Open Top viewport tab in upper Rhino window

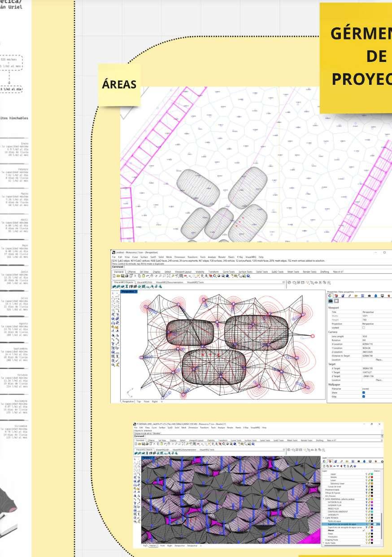tap(138, 401)
